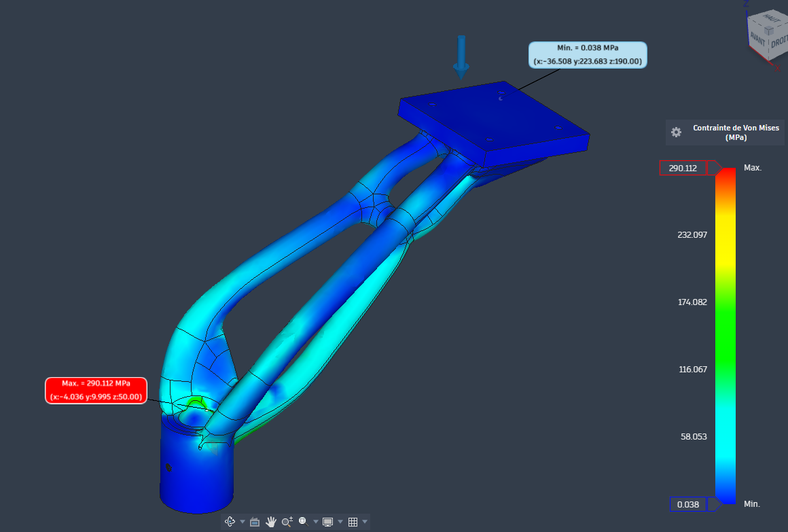The image size is (788, 532).
Task: Click the Look At camera icon
Action: [x=255, y=522]
